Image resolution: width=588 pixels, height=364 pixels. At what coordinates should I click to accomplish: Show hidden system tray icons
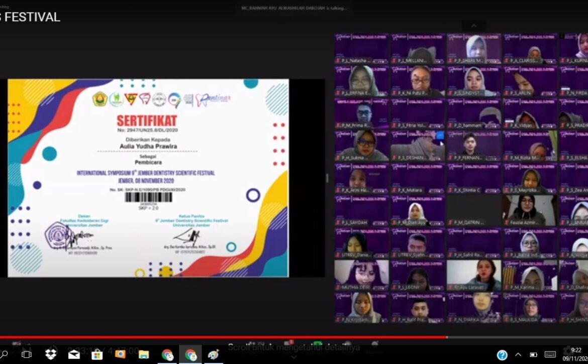pyautogui.click(x=518, y=354)
